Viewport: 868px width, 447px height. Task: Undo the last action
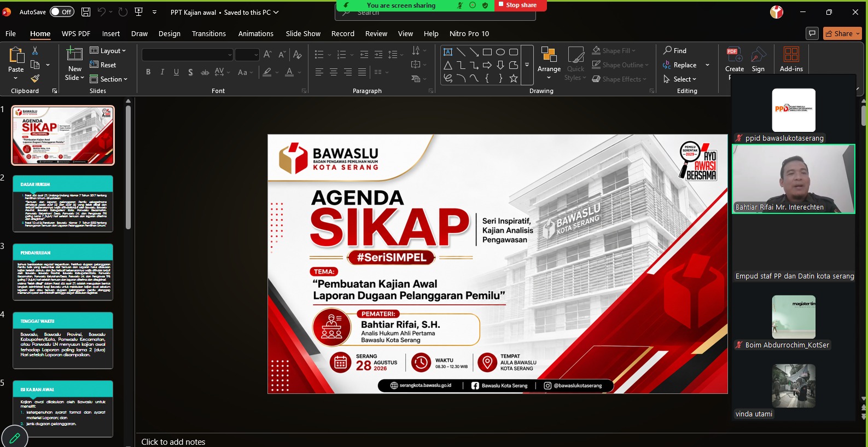point(102,11)
